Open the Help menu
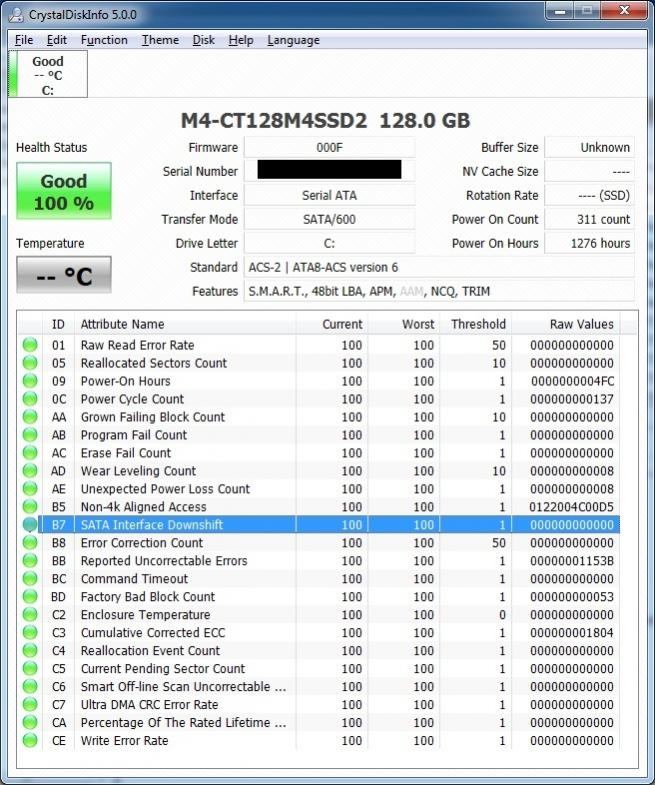The height and width of the screenshot is (785, 655). coord(241,40)
